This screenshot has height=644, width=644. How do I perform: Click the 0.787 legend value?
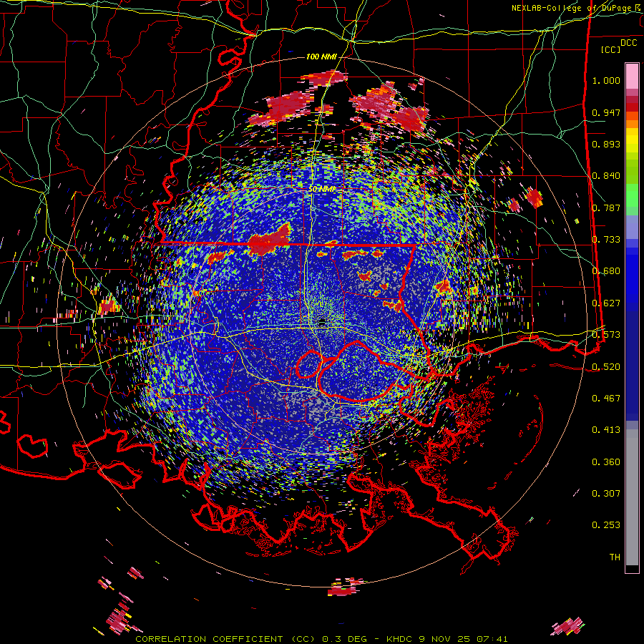606,208
